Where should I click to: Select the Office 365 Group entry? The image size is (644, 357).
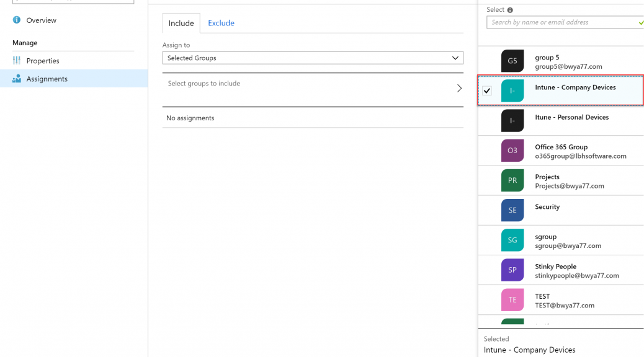tap(561, 151)
